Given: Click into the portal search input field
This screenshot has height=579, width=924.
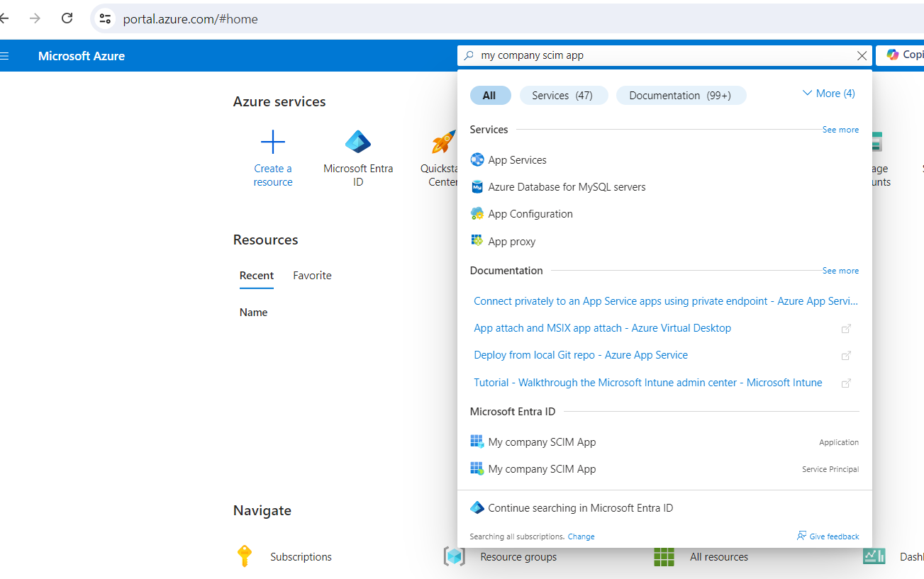Looking at the screenshot, I should [x=664, y=55].
